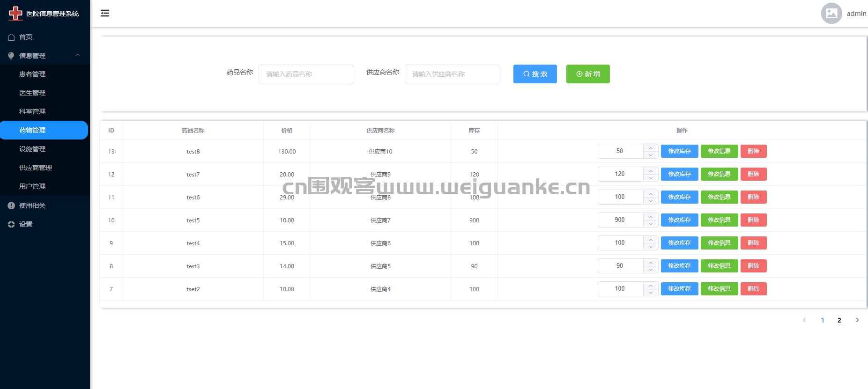
Task: Go to next page arrow
Action: [x=857, y=320]
